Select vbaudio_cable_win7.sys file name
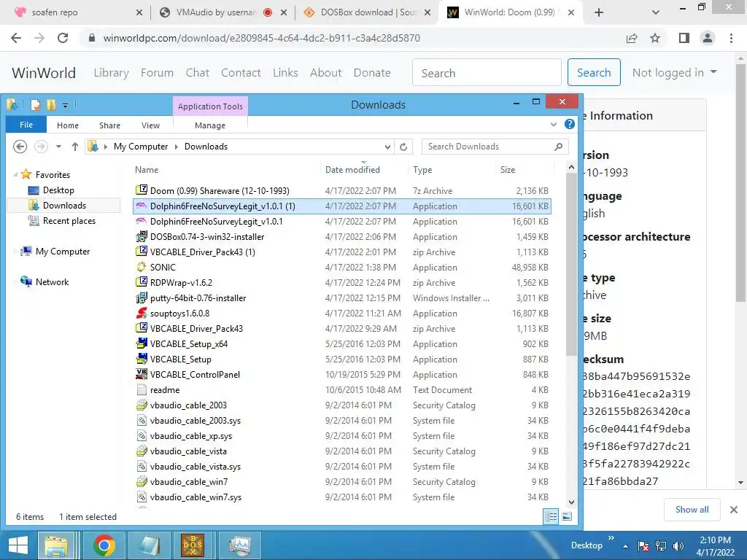Screen dimensions: 747x560 click(x=196, y=497)
